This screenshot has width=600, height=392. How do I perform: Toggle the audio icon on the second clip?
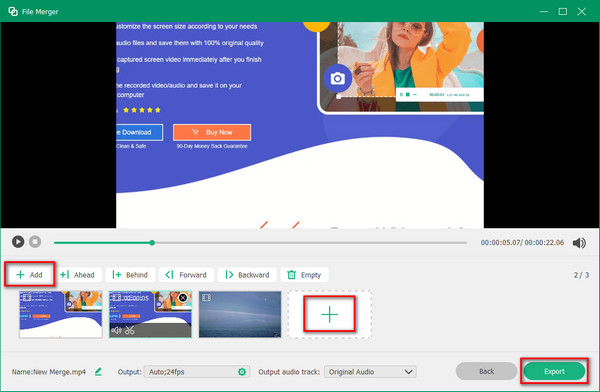point(116,330)
